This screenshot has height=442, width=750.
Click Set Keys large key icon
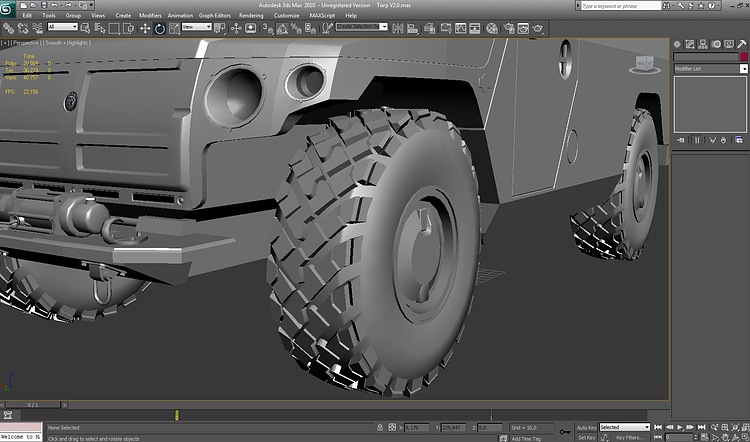coord(565,432)
